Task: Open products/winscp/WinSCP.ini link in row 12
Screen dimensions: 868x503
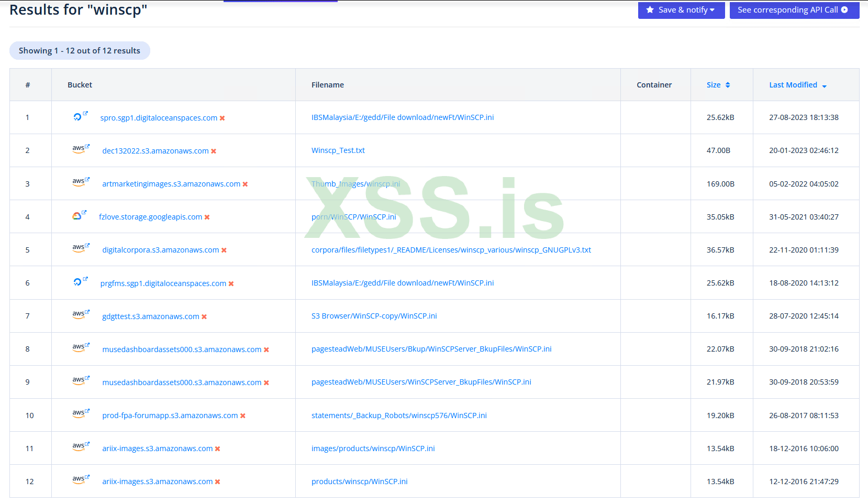Action: (360, 482)
